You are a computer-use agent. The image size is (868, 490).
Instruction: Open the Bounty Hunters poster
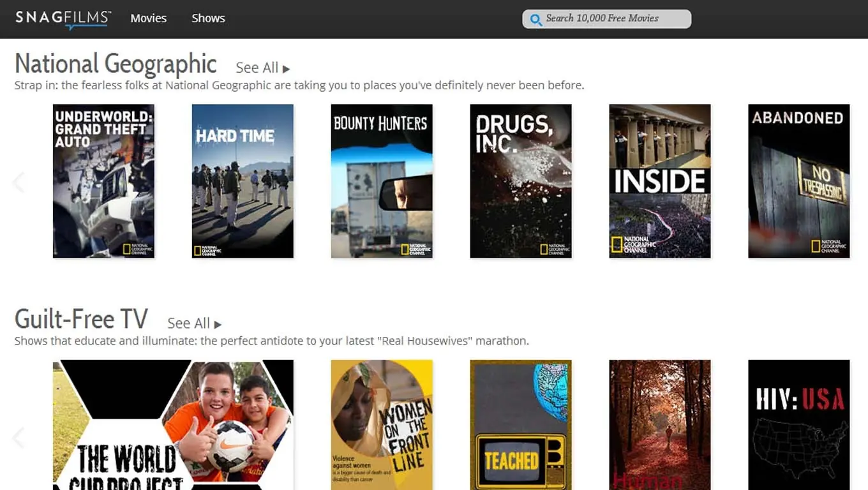coord(382,181)
